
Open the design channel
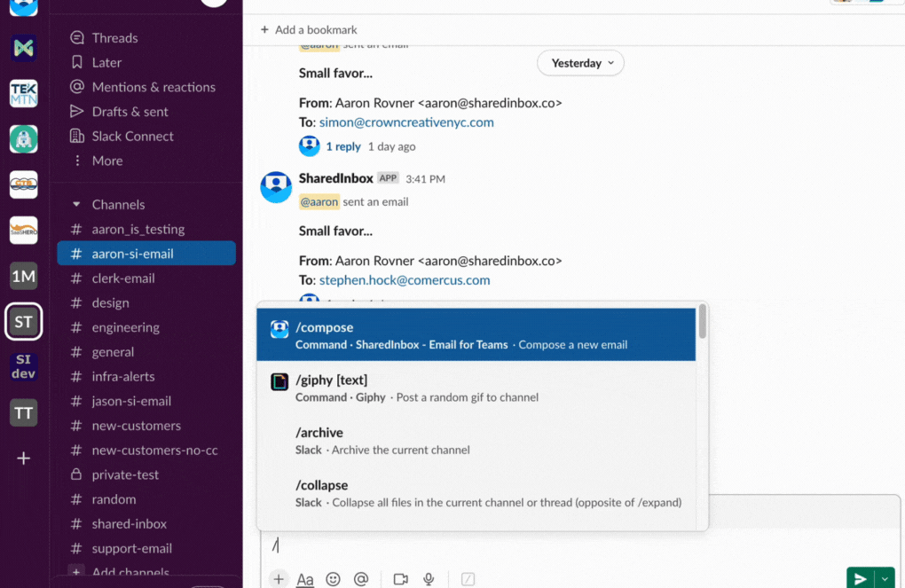(x=146, y=303)
